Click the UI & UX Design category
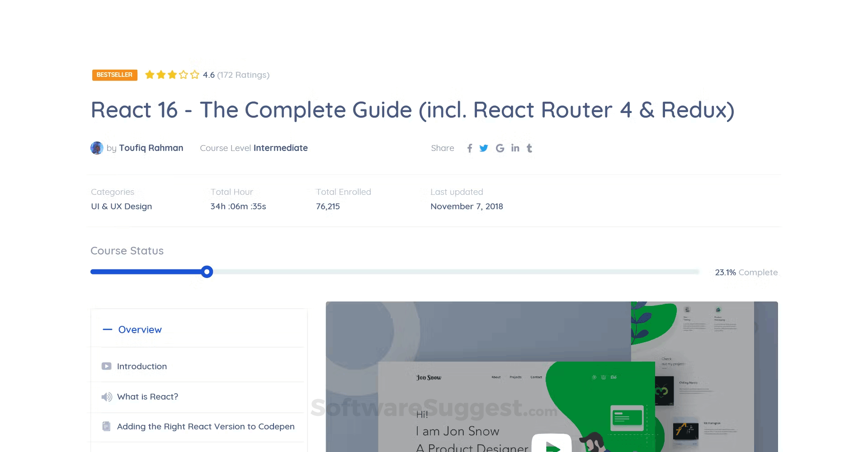The image size is (868, 452). point(122,207)
